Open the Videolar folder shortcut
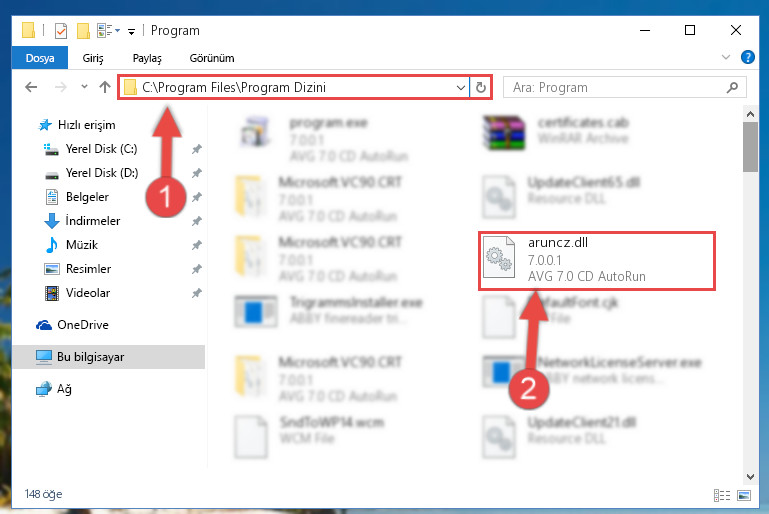The image size is (769, 514). tap(87, 293)
